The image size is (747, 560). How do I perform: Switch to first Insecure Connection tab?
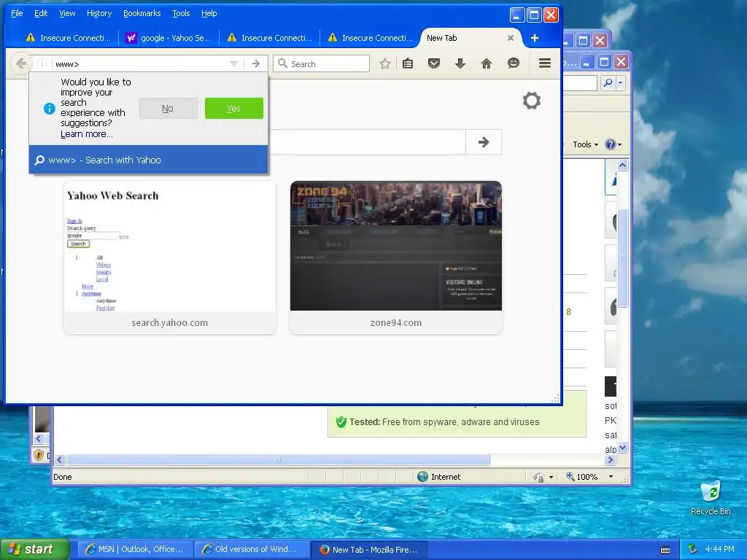tap(68, 38)
